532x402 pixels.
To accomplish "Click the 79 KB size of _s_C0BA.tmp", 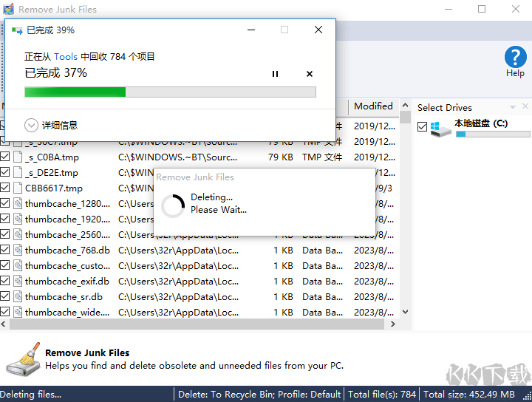I will point(281,157).
